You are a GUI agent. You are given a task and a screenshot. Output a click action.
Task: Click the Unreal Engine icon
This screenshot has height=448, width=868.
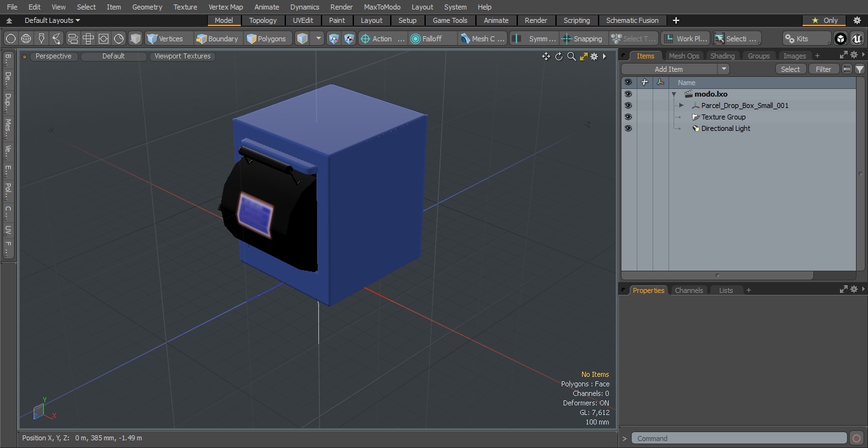(857, 39)
